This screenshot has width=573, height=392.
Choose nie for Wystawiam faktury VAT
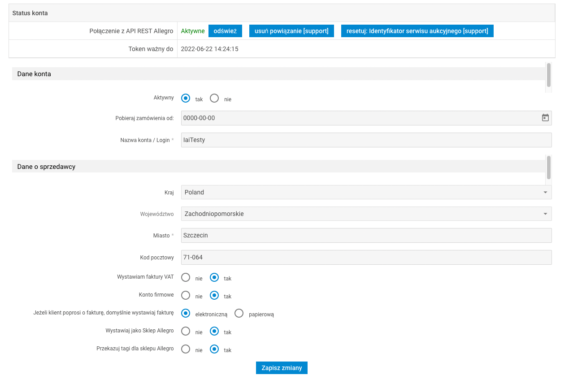click(186, 277)
